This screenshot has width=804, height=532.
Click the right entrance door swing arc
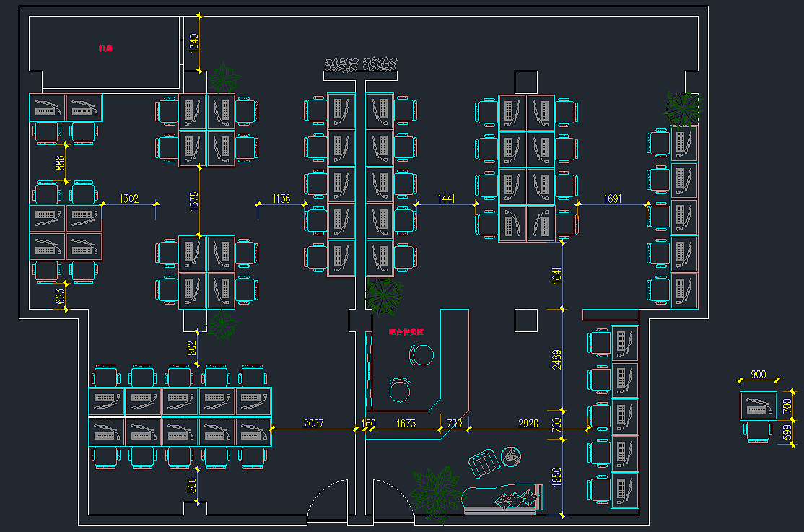pos(393,496)
